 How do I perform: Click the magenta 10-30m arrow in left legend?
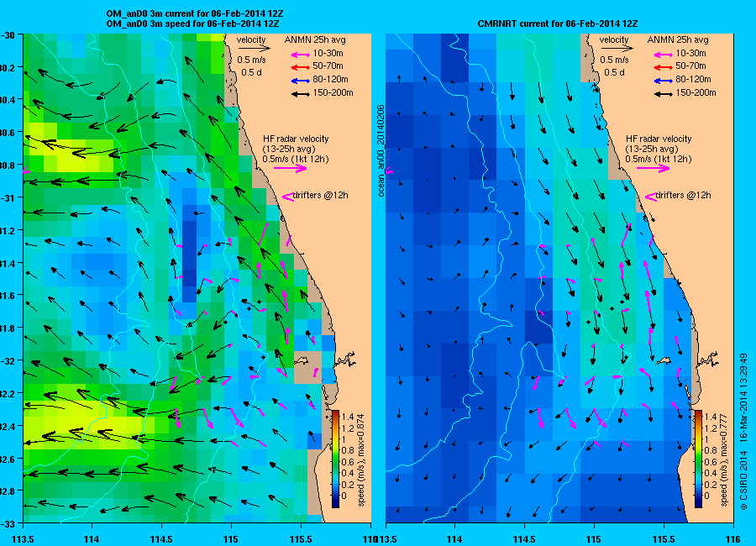pos(301,55)
